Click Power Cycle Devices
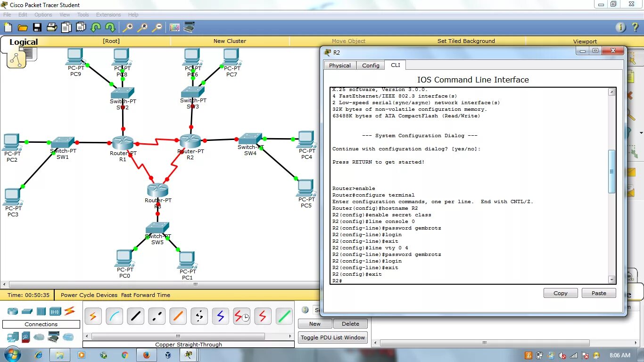Screen dimensions: 644x362 coord(89,295)
